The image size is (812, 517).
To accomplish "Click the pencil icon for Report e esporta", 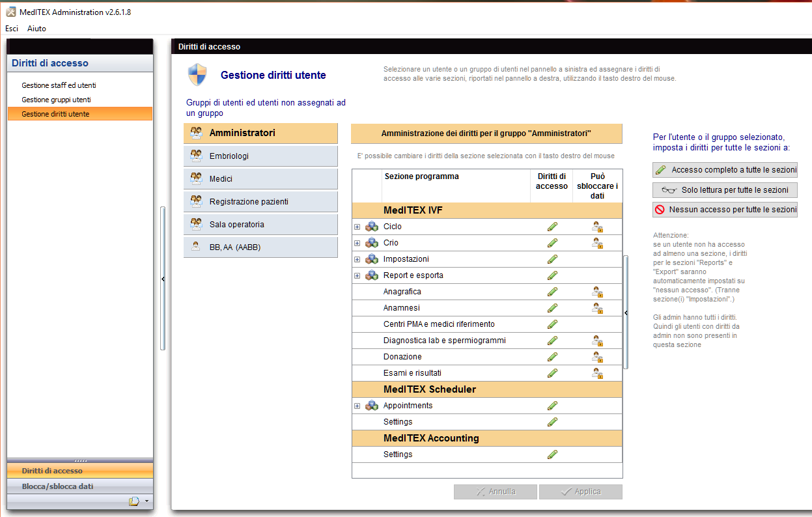I will (552, 275).
